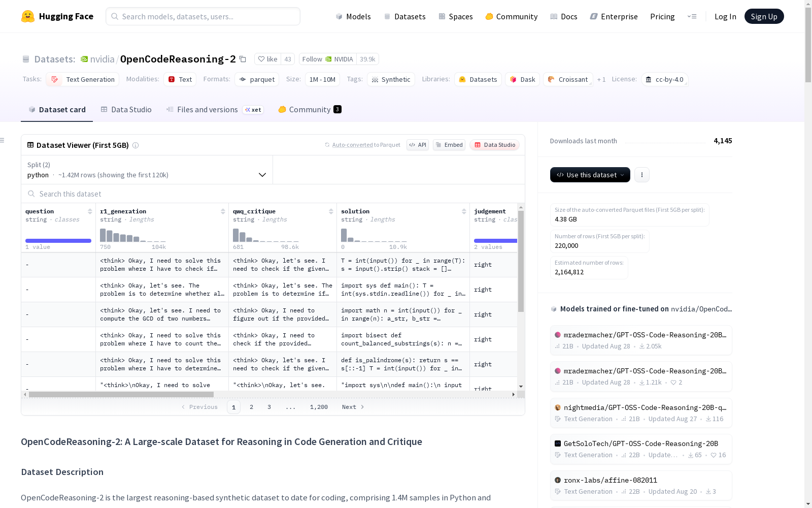Open Community in the top navigation
Image resolution: width=812 pixels, height=508 pixels.
512,16
